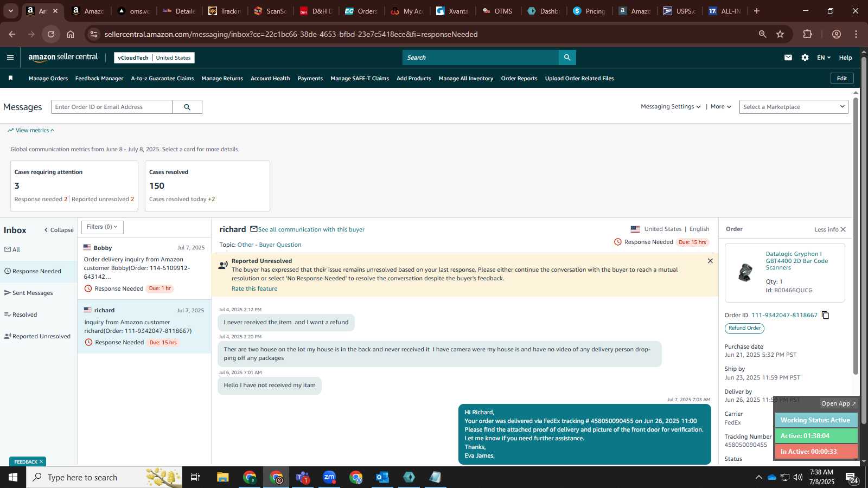The height and width of the screenshot is (488, 868).
Task: Click the Edit button in navigation bar
Action: click(842, 78)
